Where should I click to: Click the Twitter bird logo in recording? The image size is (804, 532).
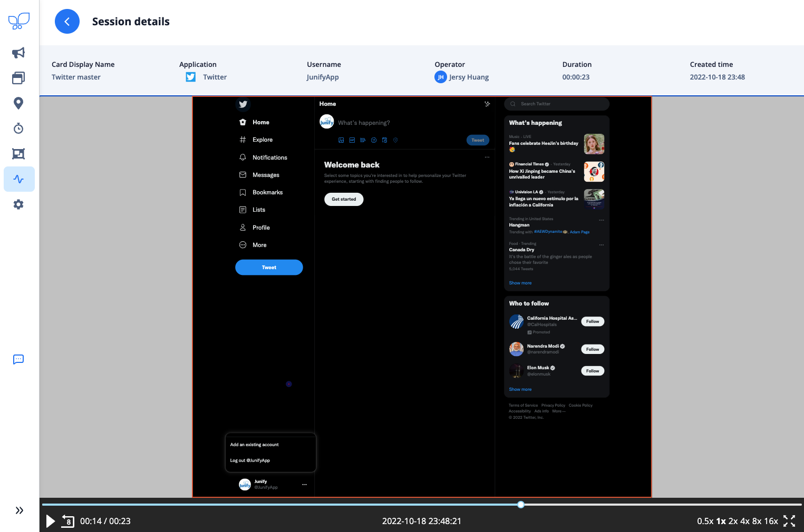[243, 104]
